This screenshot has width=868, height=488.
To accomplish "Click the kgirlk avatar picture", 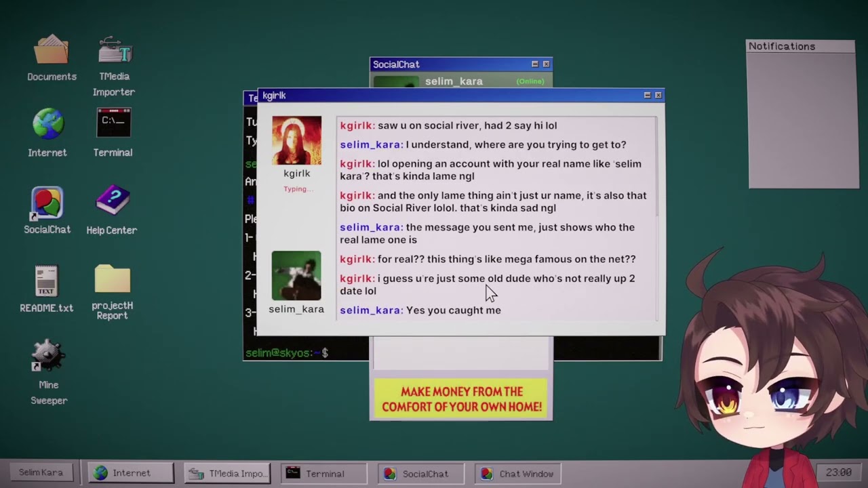I will (x=296, y=140).
